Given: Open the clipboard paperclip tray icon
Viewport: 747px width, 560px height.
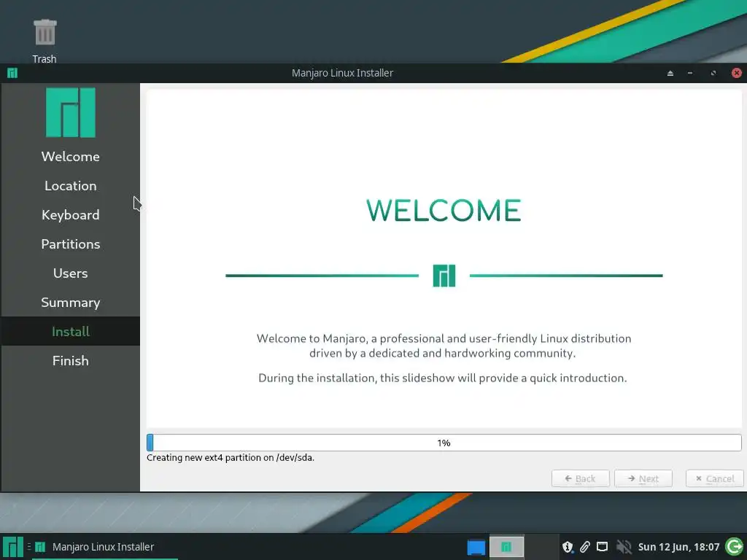Looking at the screenshot, I should click(x=585, y=547).
